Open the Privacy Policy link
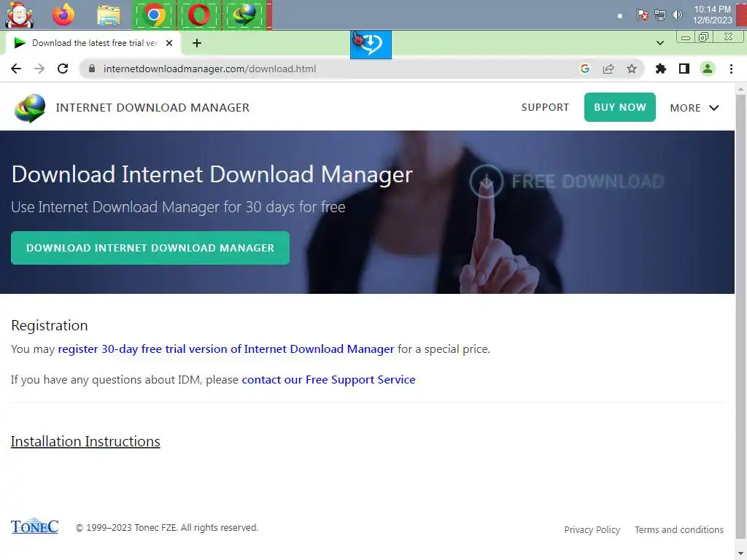Viewport: 747px width, 560px height. pyautogui.click(x=592, y=529)
